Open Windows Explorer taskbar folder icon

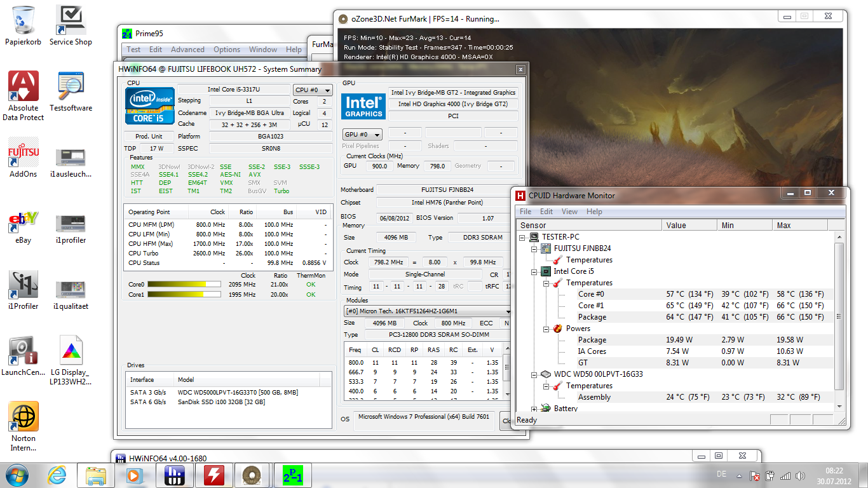(x=97, y=475)
